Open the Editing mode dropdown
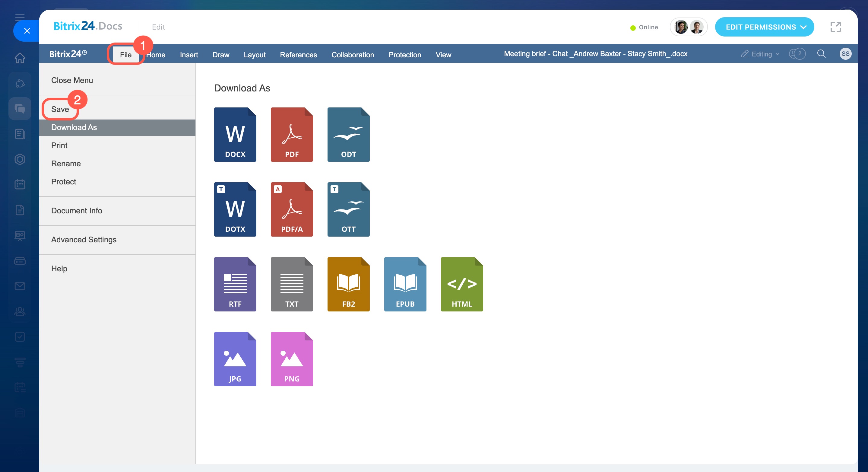This screenshot has width=868, height=472. pos(760,54)
